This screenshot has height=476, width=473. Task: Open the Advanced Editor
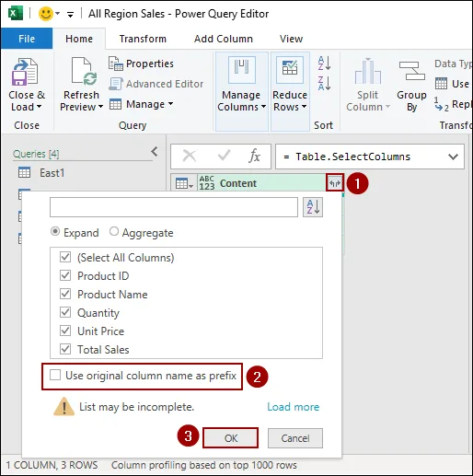pos(156,84)
